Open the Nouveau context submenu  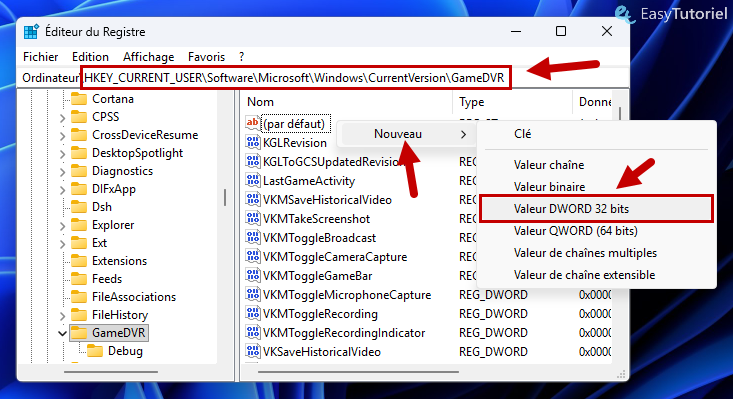click(x=407, y=134)
